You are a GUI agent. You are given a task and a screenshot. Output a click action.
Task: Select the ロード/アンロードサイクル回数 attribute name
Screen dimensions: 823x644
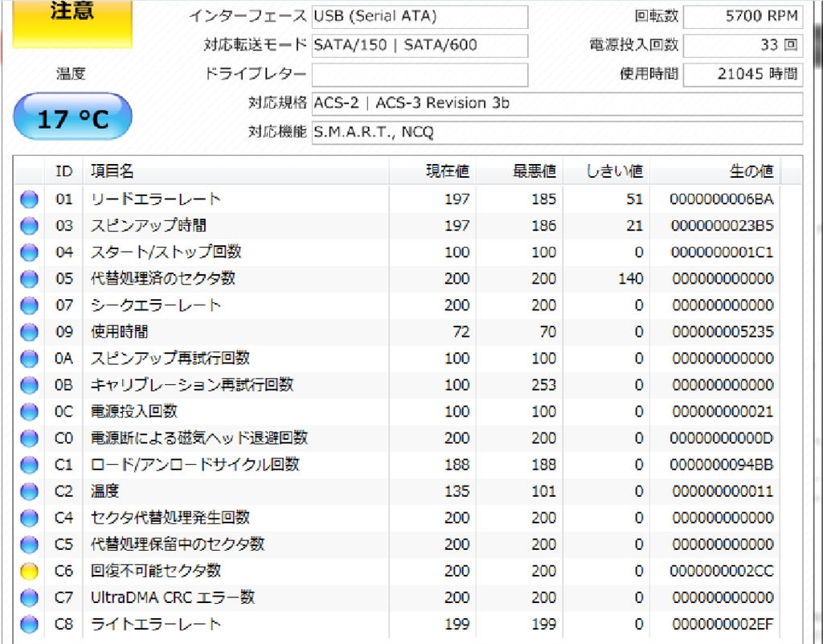tap(194, 465)
